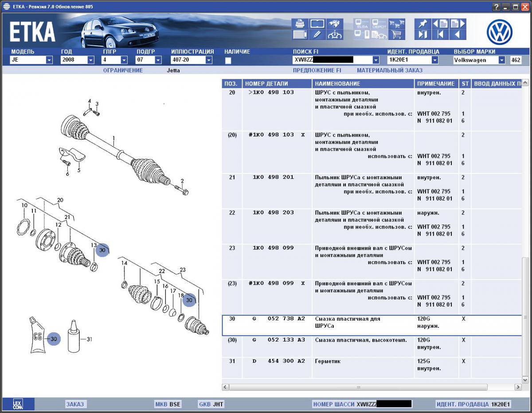Screen dimensions: 532x413
Task: Open search with the binoculars icon
Action: pos(334,24)
